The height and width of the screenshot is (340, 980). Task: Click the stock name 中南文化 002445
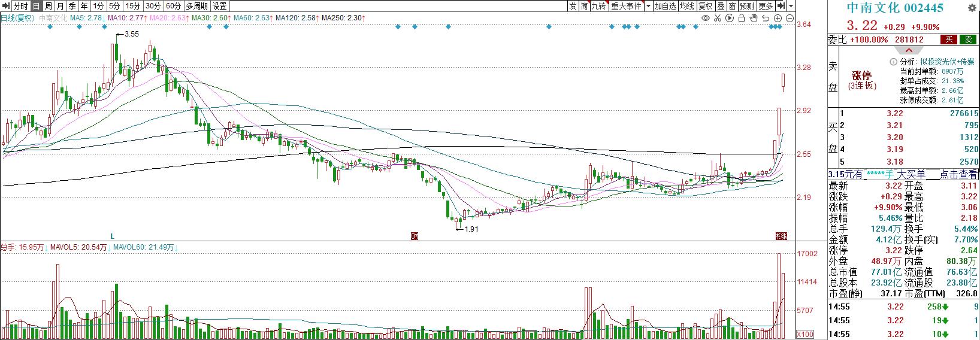(894, 8)
